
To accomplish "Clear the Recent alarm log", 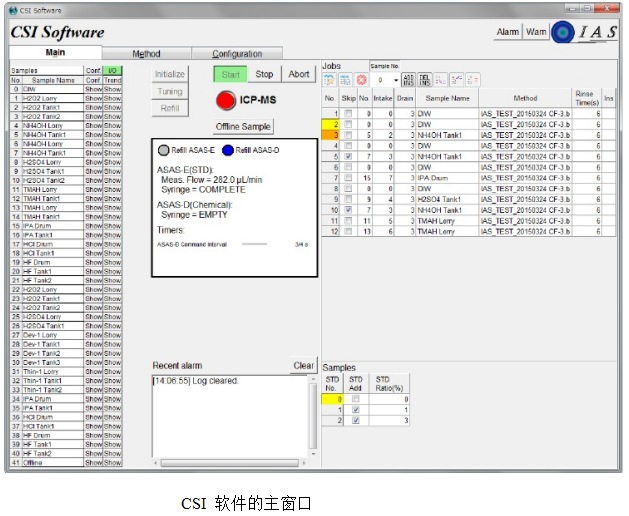I will [x=304, y=366].
